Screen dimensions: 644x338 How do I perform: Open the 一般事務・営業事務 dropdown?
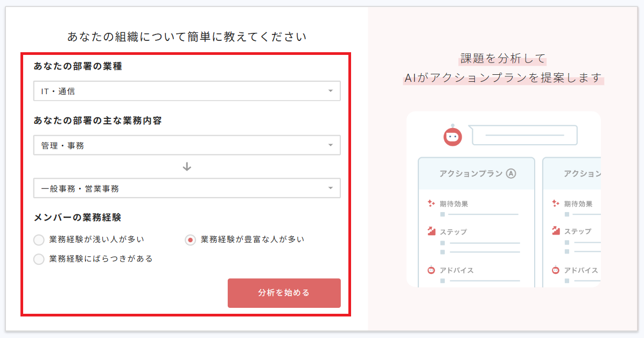click(x=187, y=188)
